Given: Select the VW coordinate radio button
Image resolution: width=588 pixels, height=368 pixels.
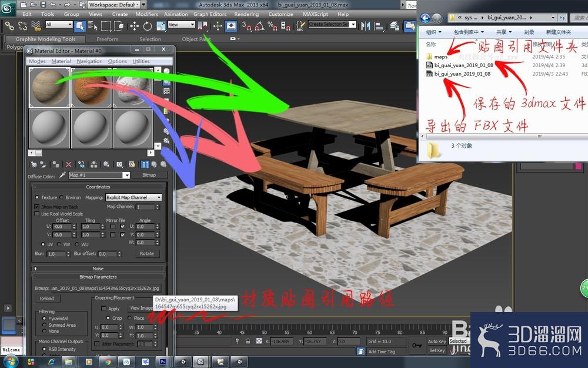Looking at the screenshot, I should coord(59,244).
